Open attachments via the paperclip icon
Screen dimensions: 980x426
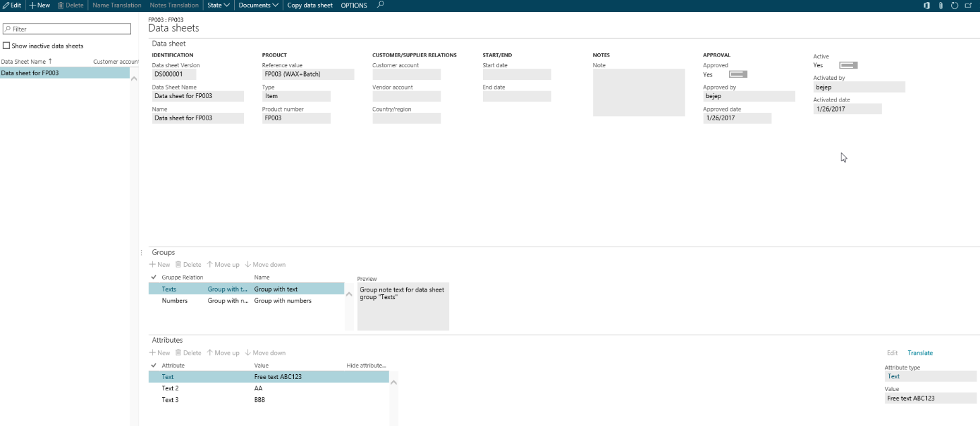pos(941,5)
